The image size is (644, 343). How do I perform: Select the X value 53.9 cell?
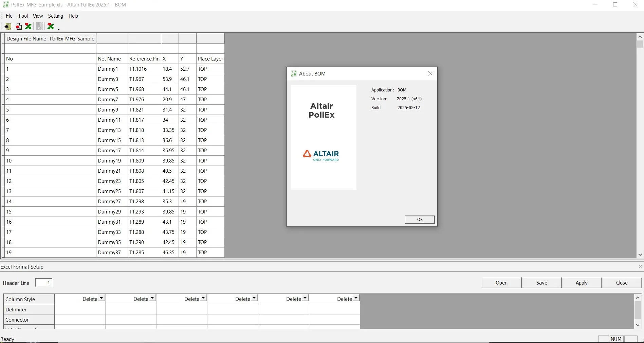coord(170,79)
